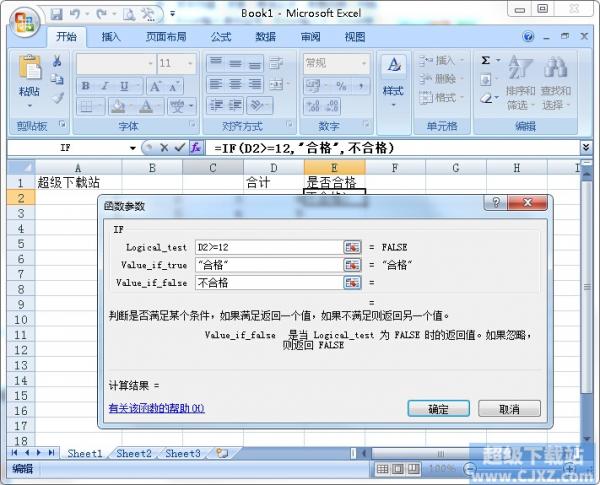Click the formula bar confirm checkmark
Screen dimensions: 600x485
tap(179, 147)
